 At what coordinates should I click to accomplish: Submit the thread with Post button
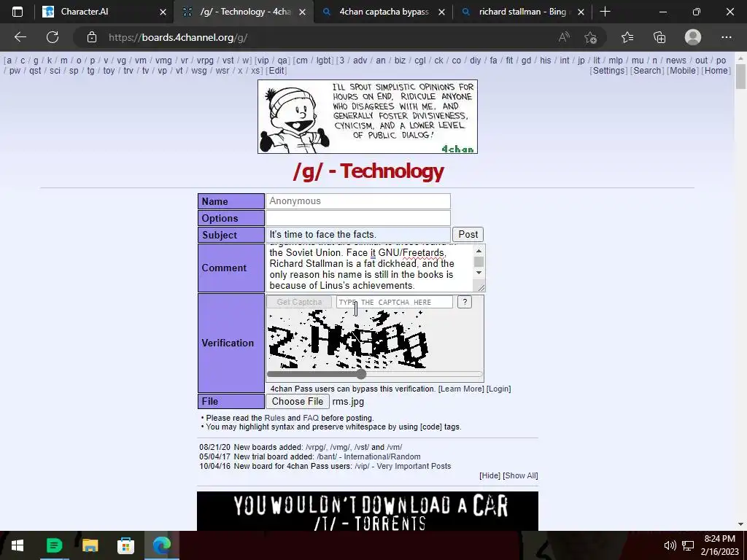[468, 234]
